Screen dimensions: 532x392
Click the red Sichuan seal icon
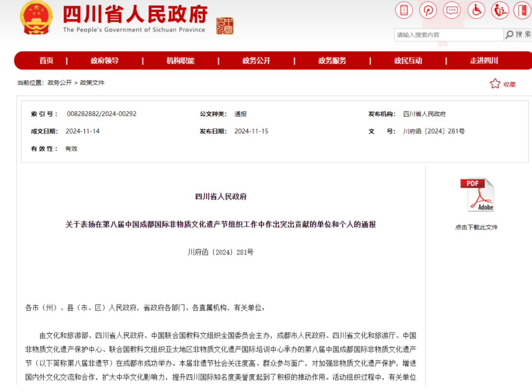click(x=225, y=26)
